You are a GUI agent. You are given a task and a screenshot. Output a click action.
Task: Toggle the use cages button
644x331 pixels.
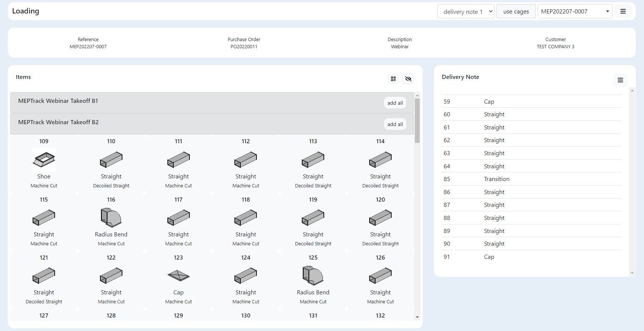(516, 12)
